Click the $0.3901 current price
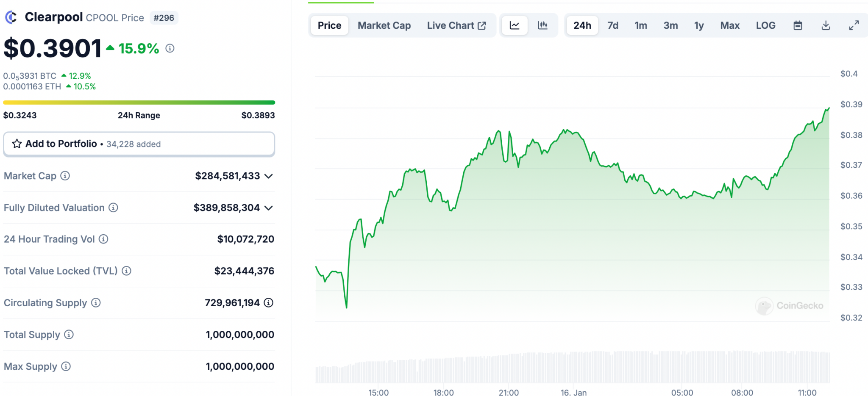 point(53,48)
